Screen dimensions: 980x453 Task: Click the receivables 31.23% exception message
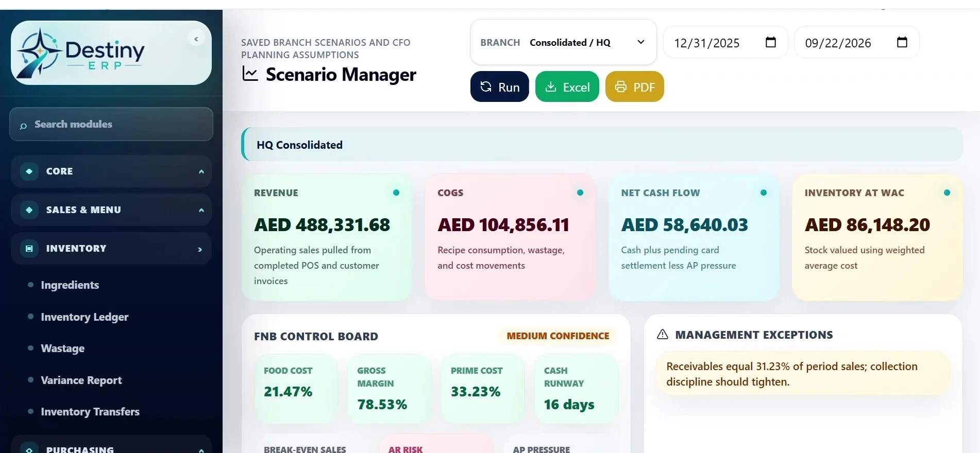(x=803, y=374)
